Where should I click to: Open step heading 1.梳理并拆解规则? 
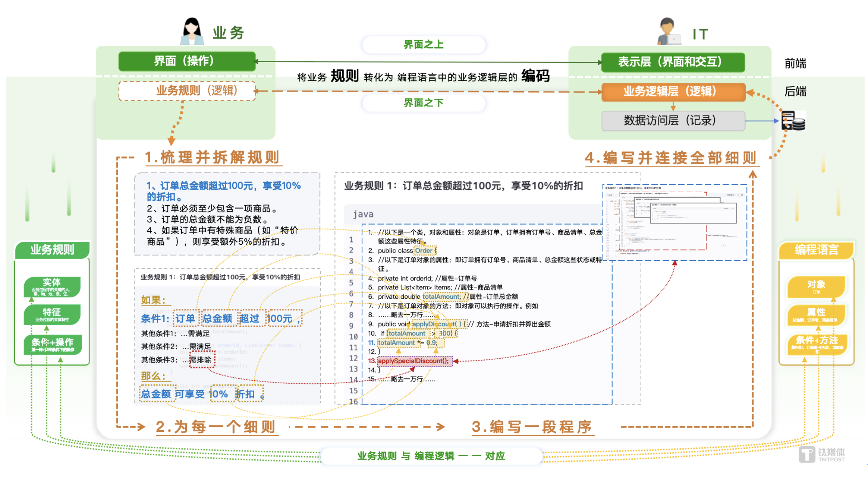pyautogui.click(x=213, y=158)
